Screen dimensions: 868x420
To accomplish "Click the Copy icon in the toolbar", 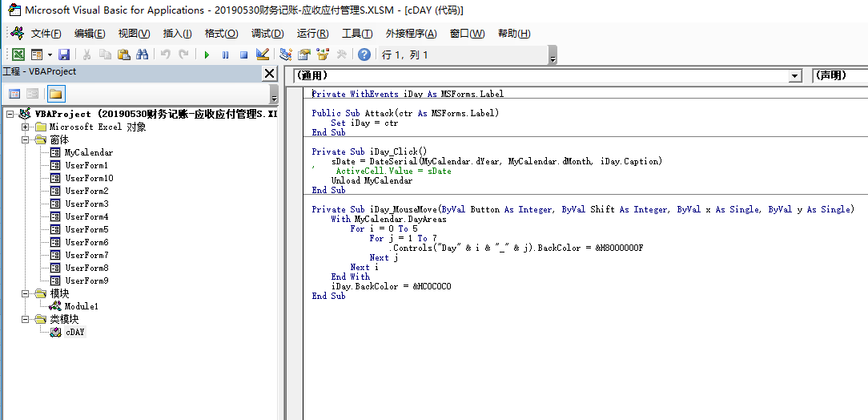I will [105, 55].
